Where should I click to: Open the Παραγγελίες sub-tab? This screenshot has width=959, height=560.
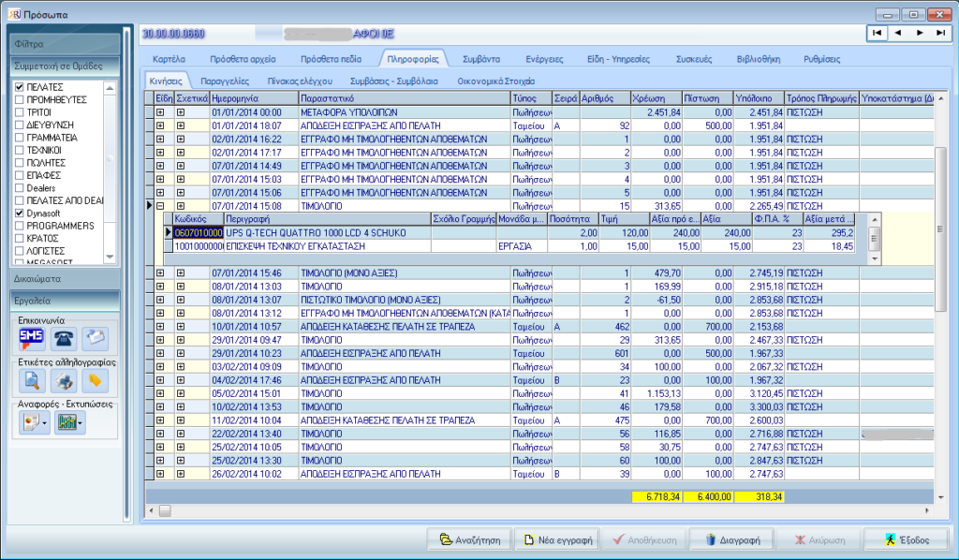[x=225, y=81]
